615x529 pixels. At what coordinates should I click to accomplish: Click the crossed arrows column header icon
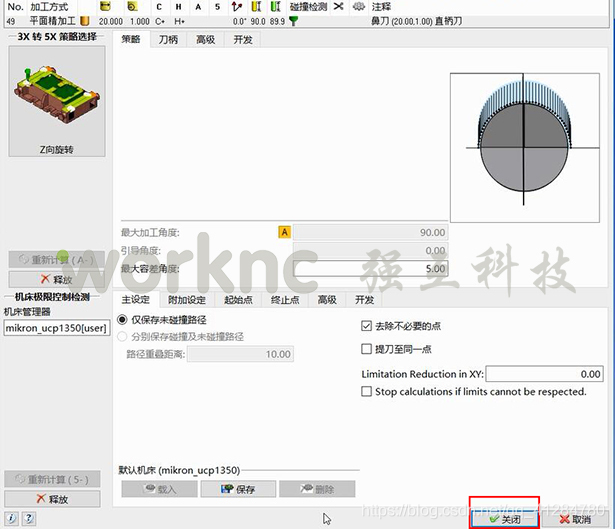coord(338,6)
